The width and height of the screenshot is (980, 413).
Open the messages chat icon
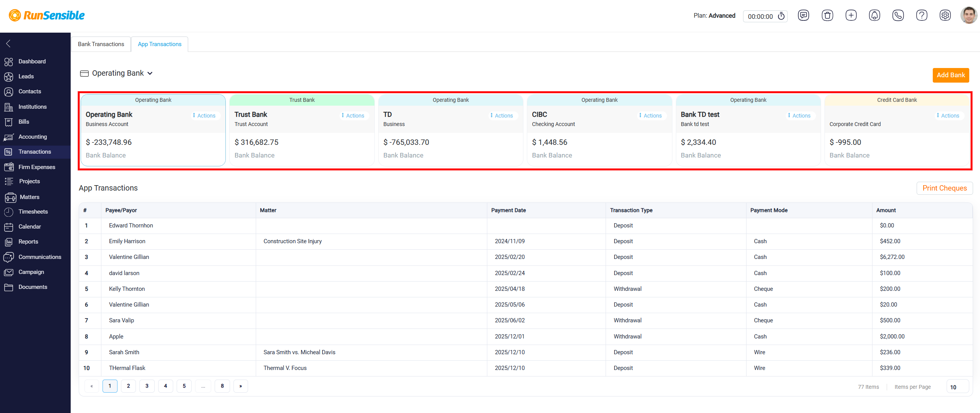tap(803, 15)
